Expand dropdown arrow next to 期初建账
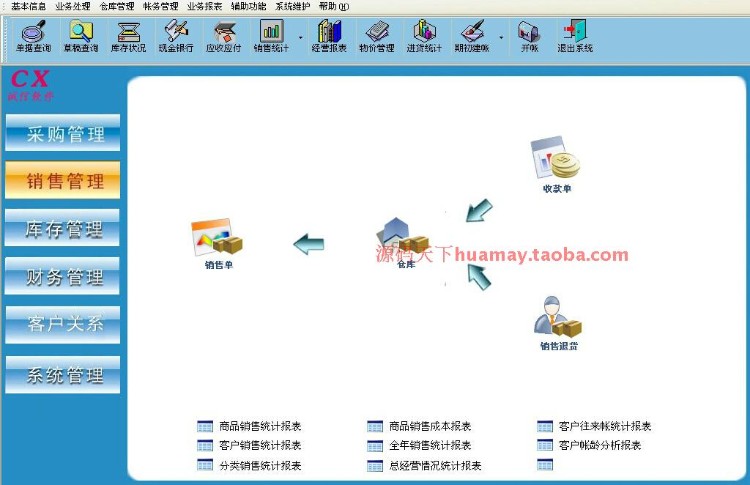The width and height of the screenshot is (750, 485). (501, 37)
